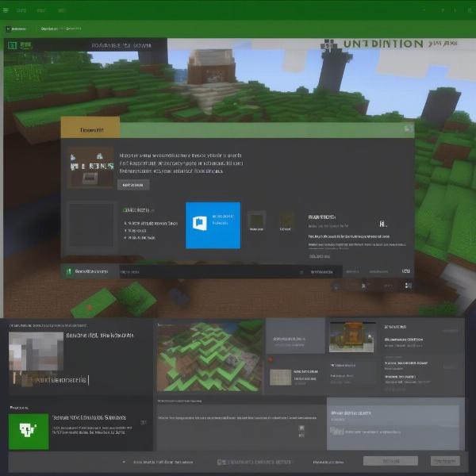Click the small icon in the second header bar

click(8, 29)
